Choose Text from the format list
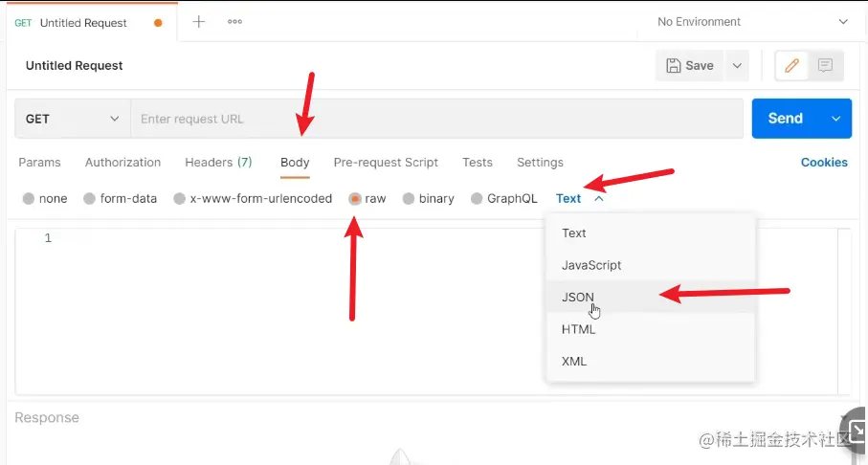This screenshot has height=465, width=868. coord(651,233)
